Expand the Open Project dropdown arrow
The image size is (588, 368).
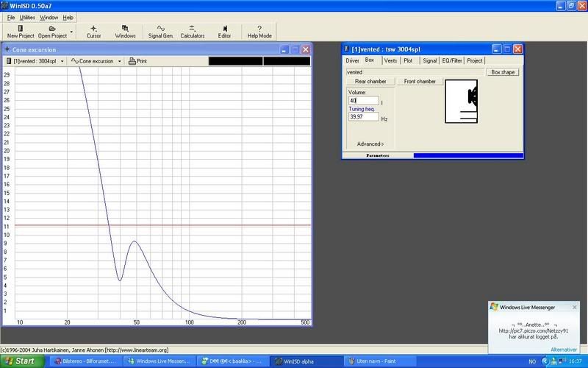[71, 32]
